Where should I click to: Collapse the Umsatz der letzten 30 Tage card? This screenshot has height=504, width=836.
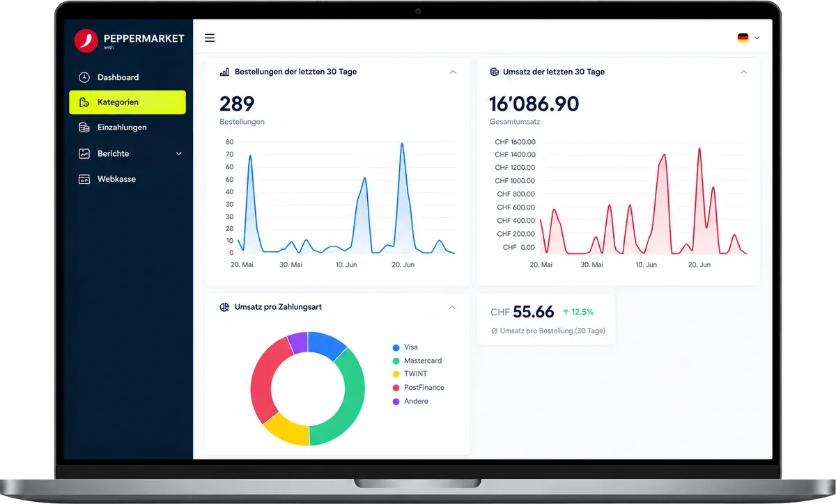pyautogui.click(x=743, y=72)
